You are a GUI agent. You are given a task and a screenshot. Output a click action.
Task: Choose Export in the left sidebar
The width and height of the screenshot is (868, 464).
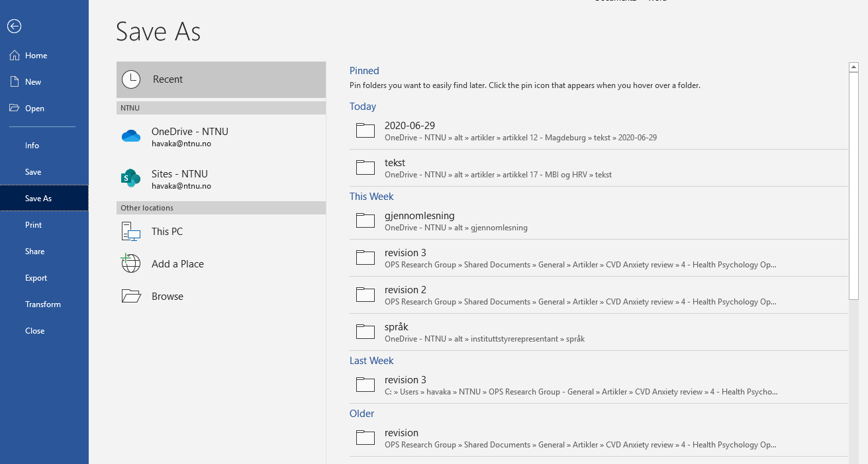[x=36, y=278]
